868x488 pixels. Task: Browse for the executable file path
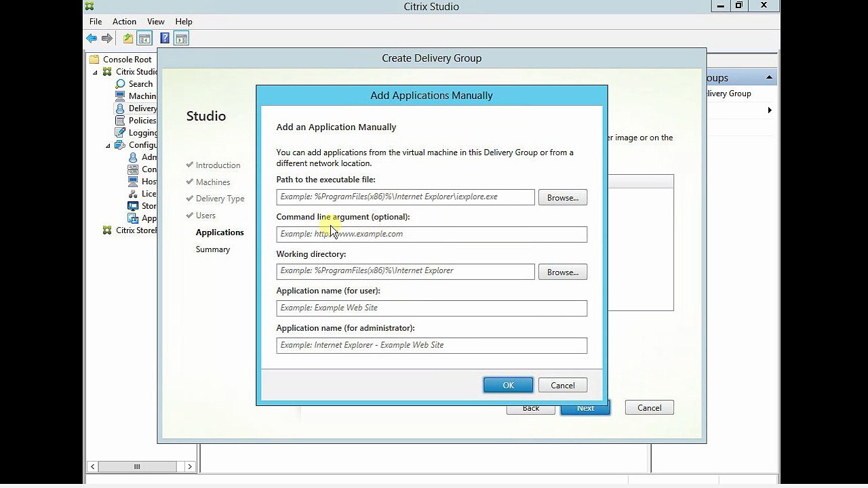(563, 198)
